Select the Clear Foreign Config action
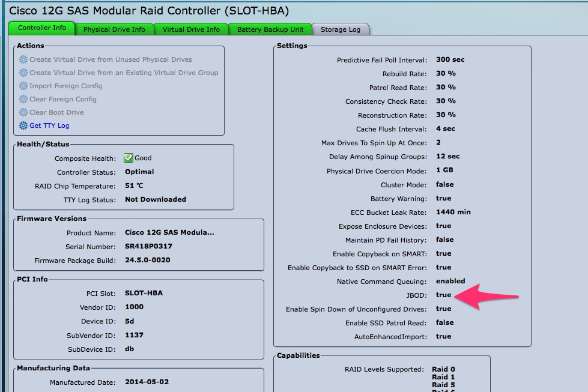Image resolution: width=588 pixels, height=392 pixels. coord(63,99)
